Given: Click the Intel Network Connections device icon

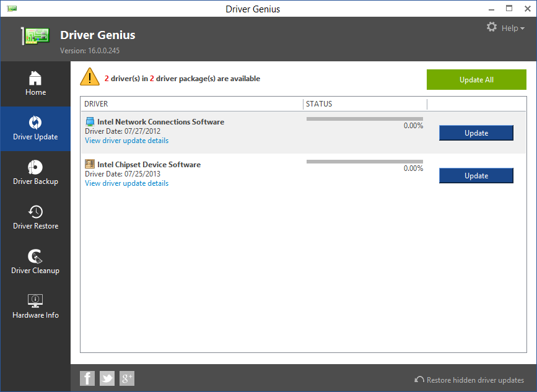Looking at the screenshot, I should point(90,121).
